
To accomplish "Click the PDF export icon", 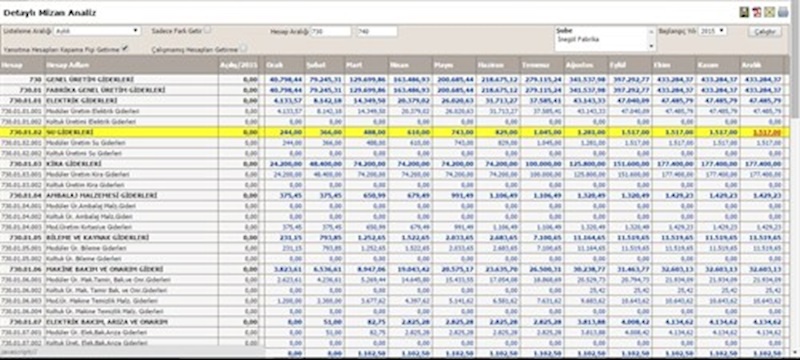I will (757, 12).
